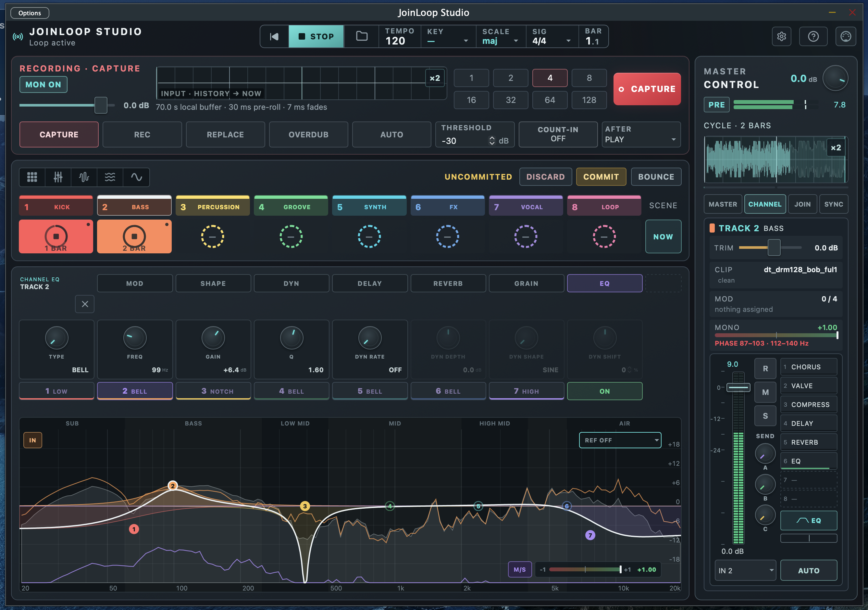The image size is (868, 610).
Task: Switch to the mixer faders view icon
Action: [58, 177]
